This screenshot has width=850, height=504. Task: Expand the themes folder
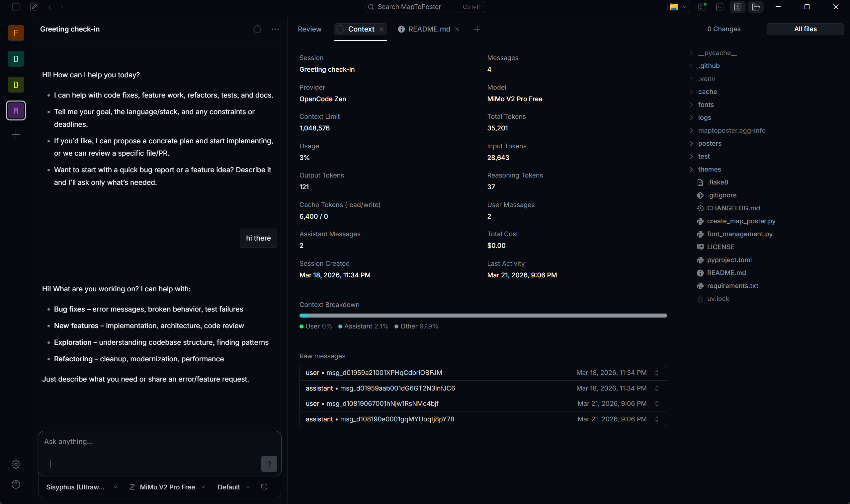(709, 169)
